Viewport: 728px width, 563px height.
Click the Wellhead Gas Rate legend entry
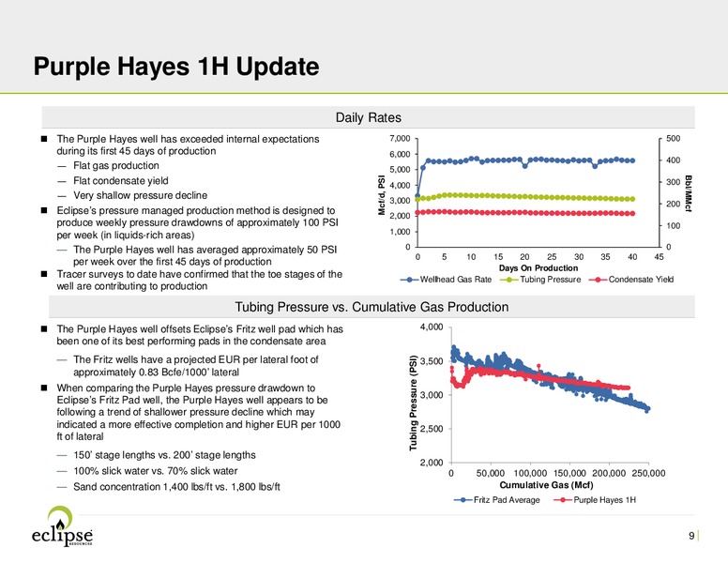tap(447, 280)
